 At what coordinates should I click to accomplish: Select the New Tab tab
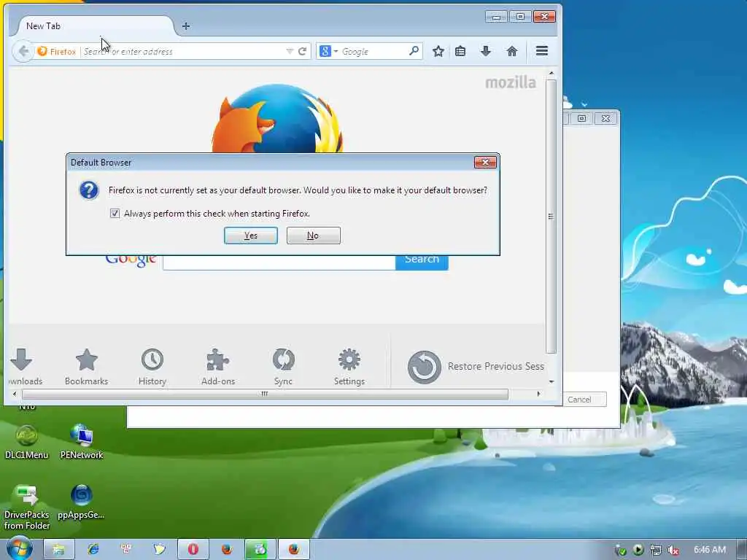(96, 26)
